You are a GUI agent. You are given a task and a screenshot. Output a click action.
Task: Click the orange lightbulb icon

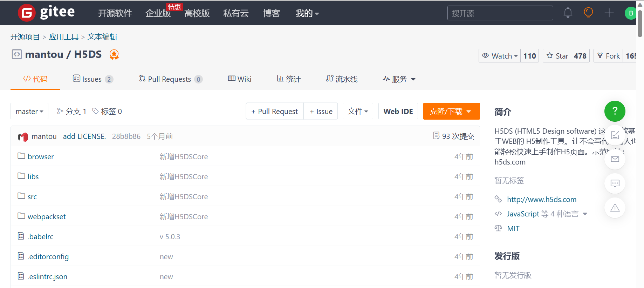click(x=588, y=13)
